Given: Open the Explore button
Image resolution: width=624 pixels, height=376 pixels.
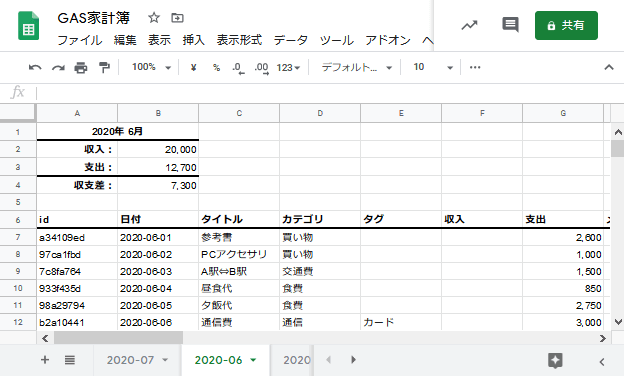Looking at the screenshot, I should (x=555, y=360).
